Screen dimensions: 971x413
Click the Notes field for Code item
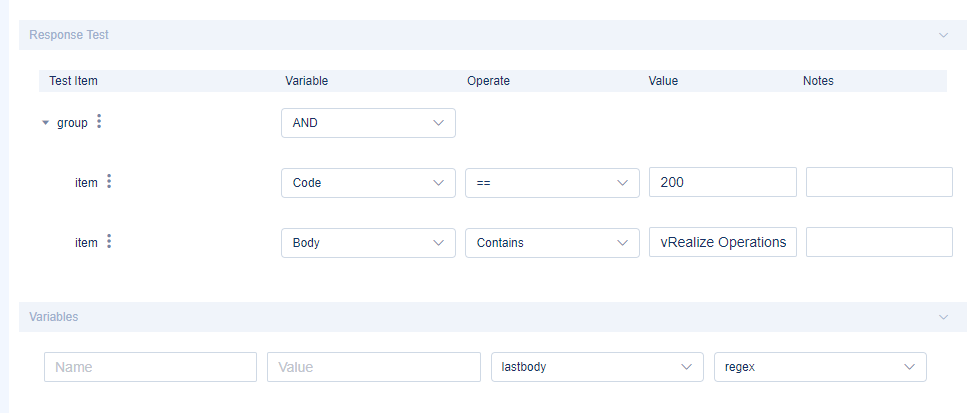(x=879, y=183)
